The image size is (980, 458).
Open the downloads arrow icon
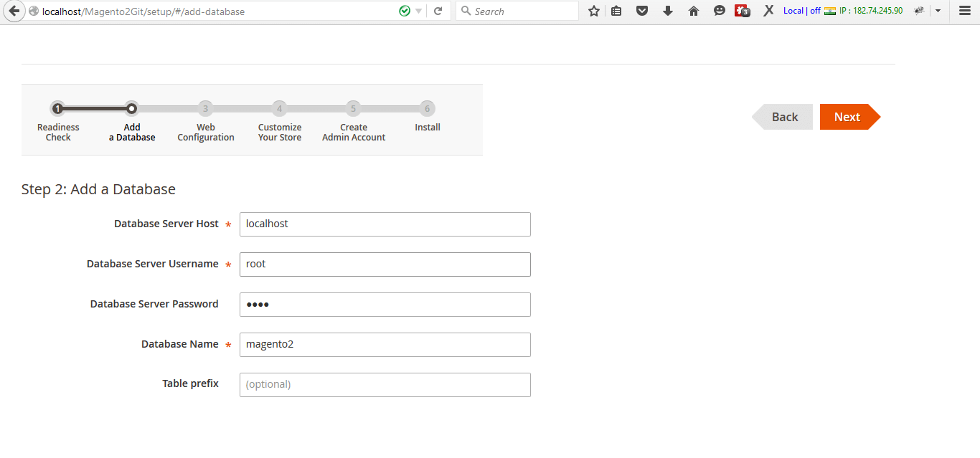pyautogui.click(x=668, y=11)
